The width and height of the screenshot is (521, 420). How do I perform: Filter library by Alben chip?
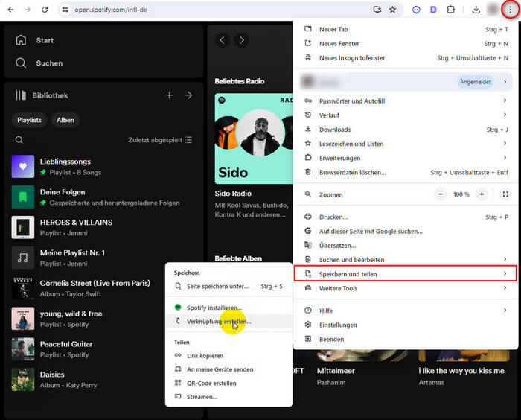(x=65, y=120)
